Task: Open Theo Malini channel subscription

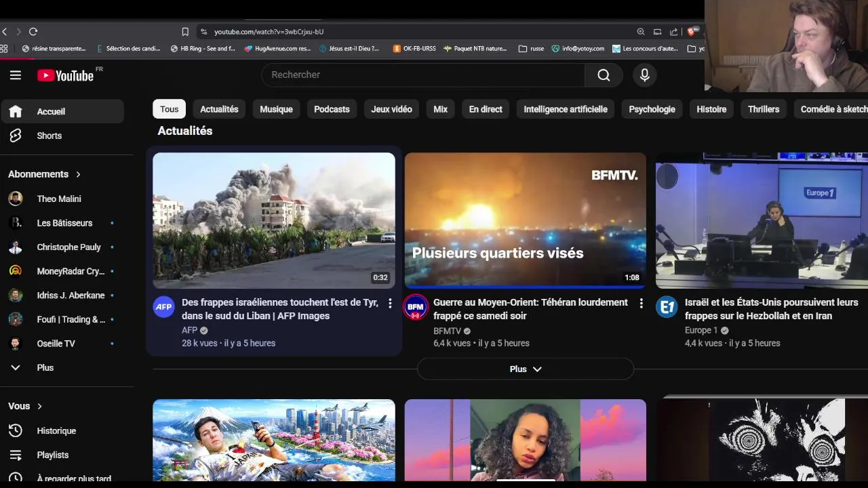Action: click(x=62, y=199)
